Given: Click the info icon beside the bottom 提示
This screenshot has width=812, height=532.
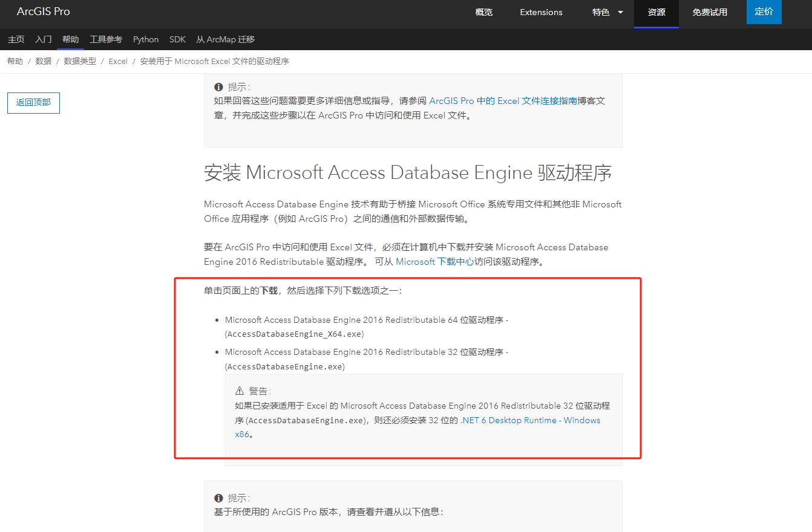Looking at the screenshot, I should (x=218, y=498).
